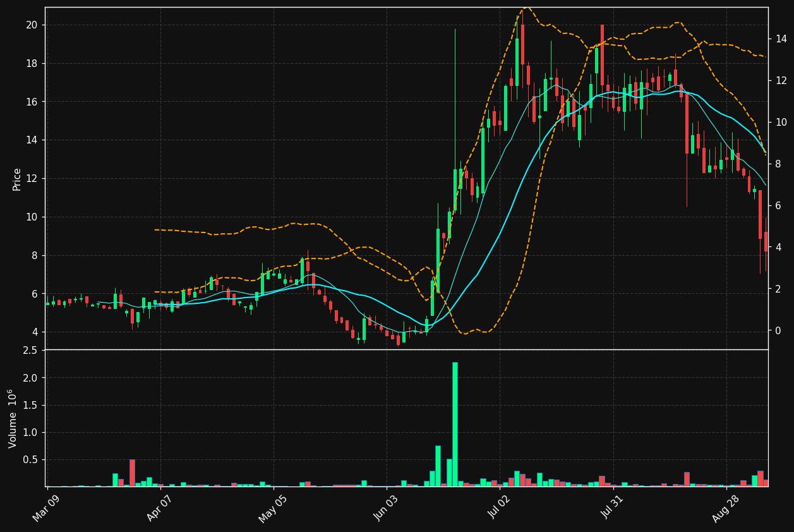Viewport: 794px width, 532px height.
Task: Click the 14 tick on the Price axis
Action: (x=32, y=140)
